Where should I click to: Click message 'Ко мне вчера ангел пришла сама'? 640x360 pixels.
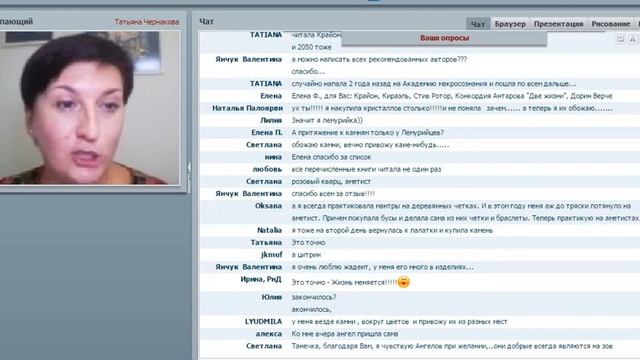point(344,334)
